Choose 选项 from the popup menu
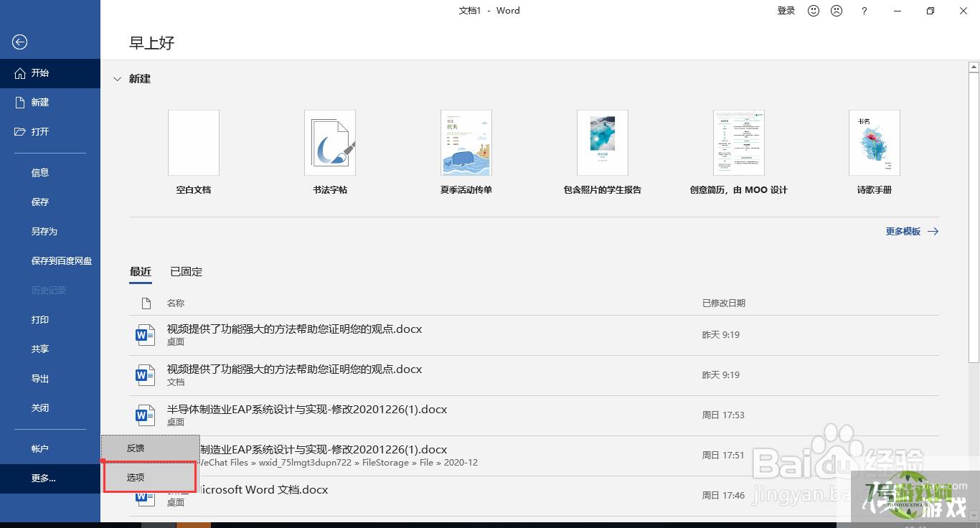The width and height of the screenshot is (980, 528). click(150, 477)
